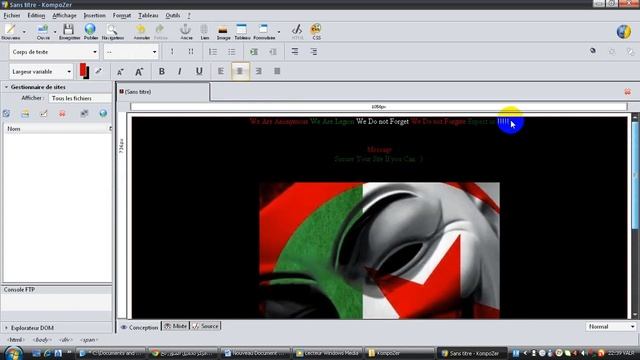
Task: Open the Format menu
Action: click(x=122, y=16)
